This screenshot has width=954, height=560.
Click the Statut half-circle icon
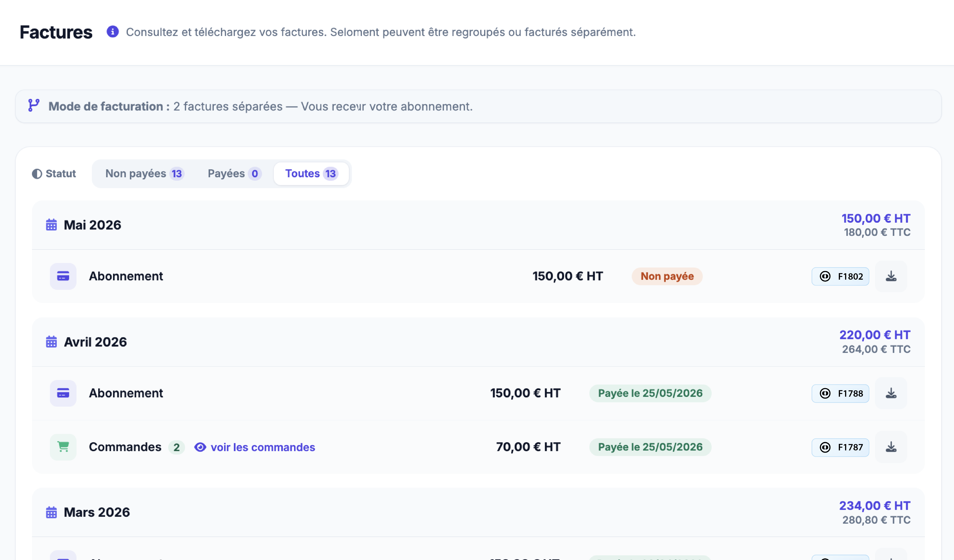pyautogui.click(x=37, y=174)
